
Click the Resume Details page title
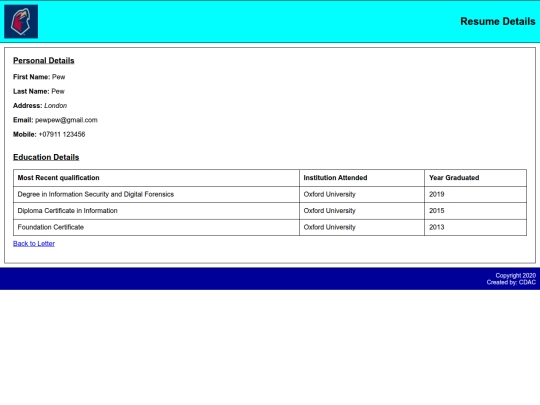[x=498, y=21]
